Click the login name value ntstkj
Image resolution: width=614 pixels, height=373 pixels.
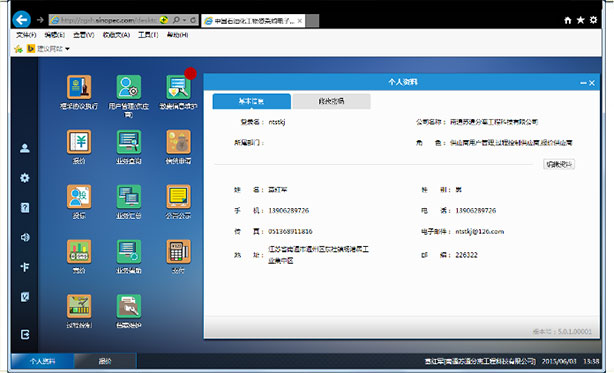click(276, 122)
